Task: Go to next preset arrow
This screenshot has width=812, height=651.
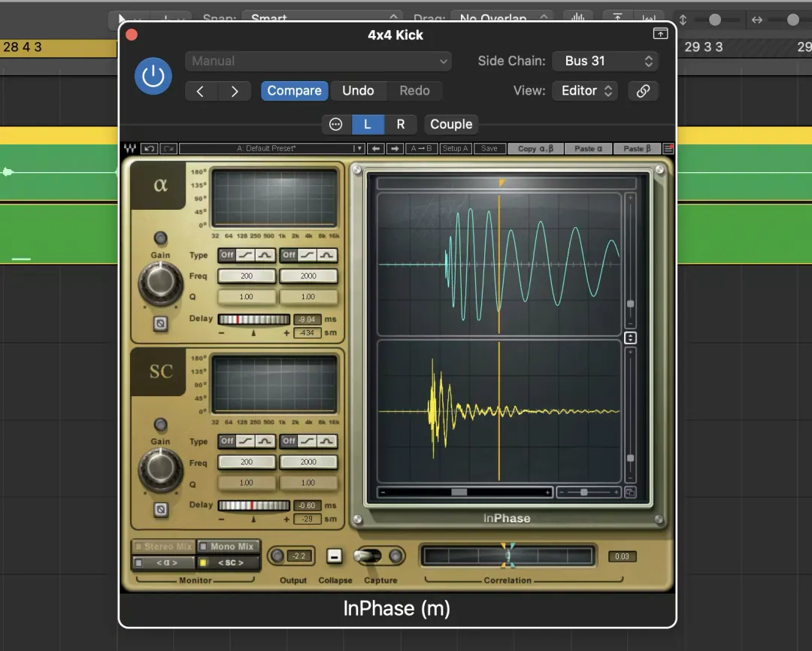Action: pos(235,91)
